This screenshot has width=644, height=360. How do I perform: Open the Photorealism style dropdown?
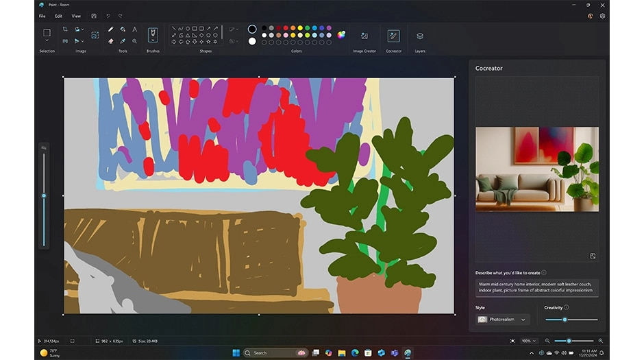503,320
